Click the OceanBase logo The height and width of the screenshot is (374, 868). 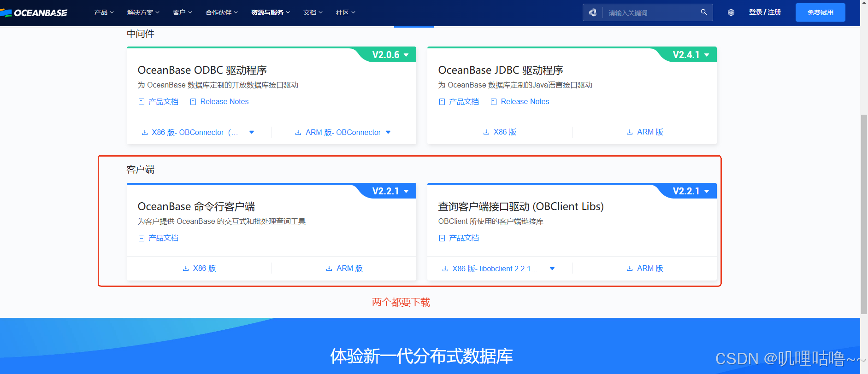coord(34,12)
